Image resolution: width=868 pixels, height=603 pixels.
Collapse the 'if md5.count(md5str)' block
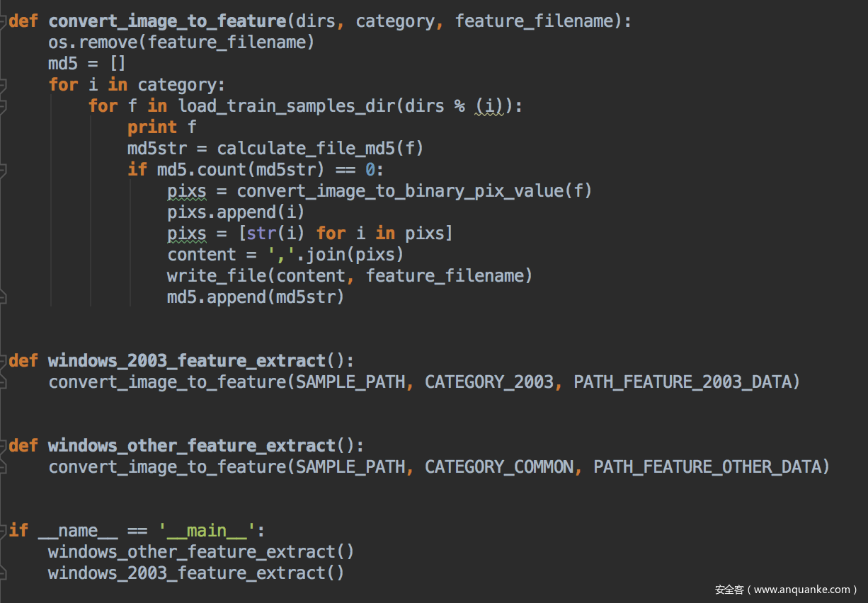point(4,170)
